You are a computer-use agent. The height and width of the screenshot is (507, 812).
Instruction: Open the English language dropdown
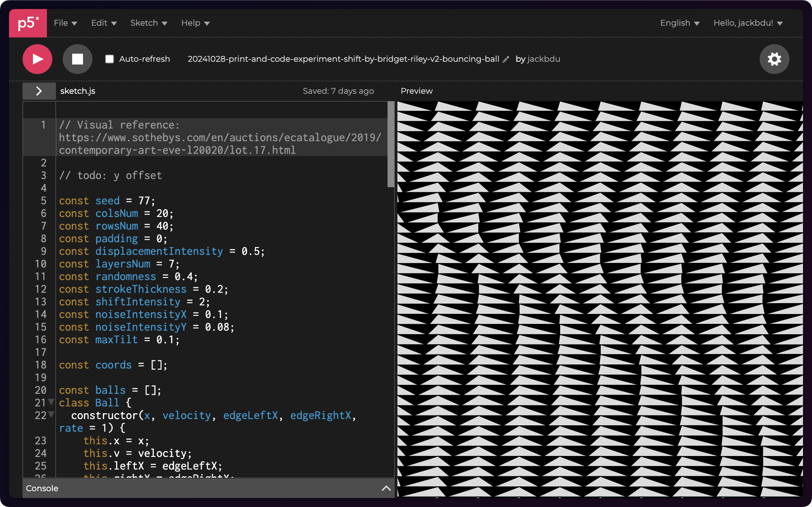679,23
